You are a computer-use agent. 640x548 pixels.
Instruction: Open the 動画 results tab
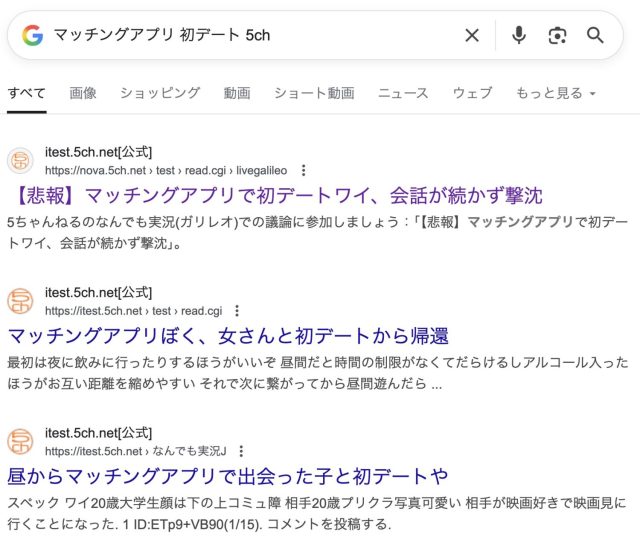pos(237,93)
